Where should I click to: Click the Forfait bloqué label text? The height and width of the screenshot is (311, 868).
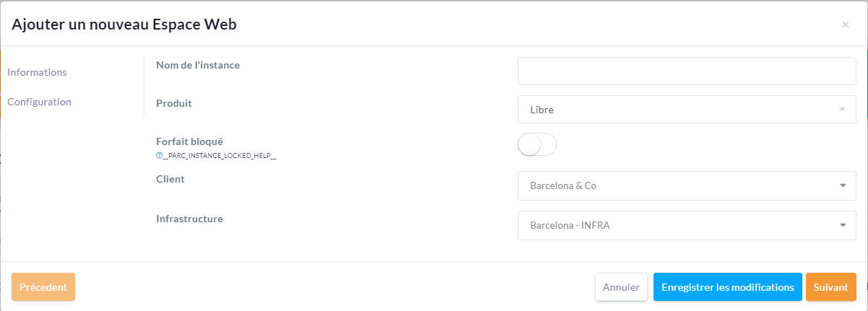coord(189,141)
